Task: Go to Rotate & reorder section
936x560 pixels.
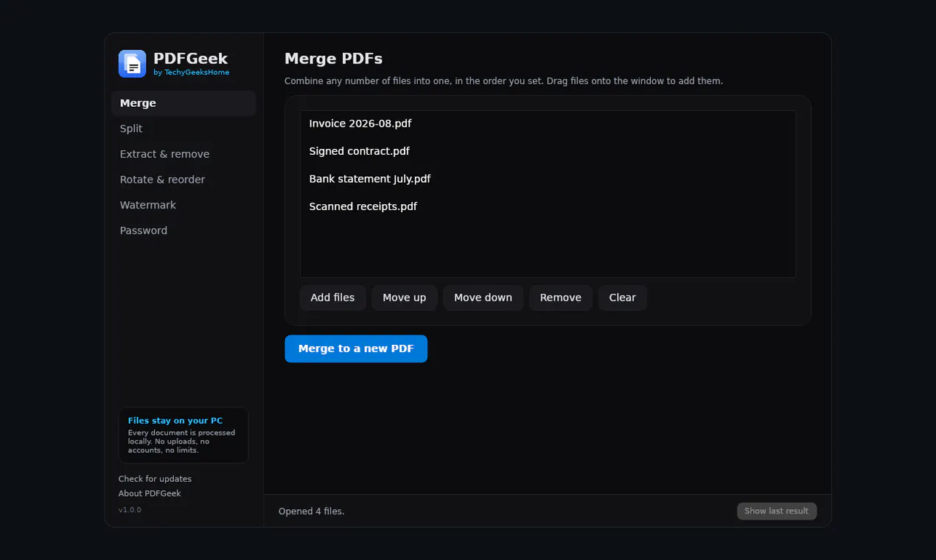Action: click(184, 180)
